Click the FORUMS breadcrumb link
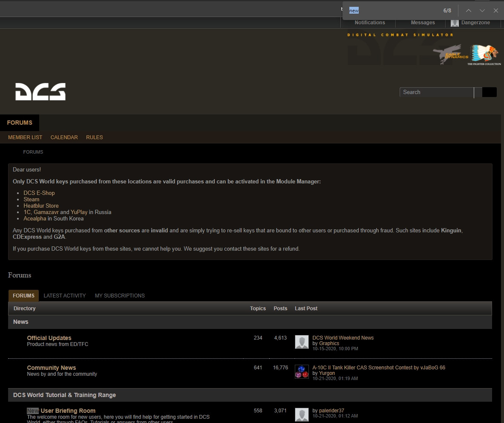This screenshot has height=423, width=504. coord(33,152)
